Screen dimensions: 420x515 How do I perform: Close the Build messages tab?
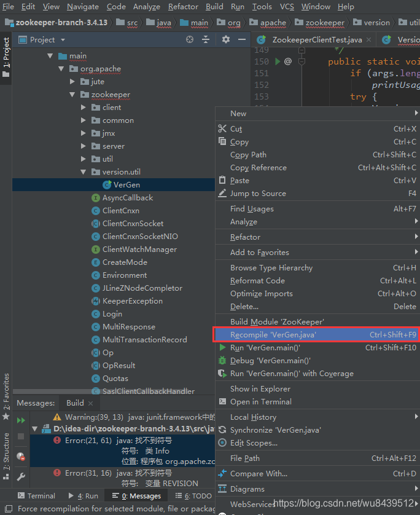coord(90,403)
